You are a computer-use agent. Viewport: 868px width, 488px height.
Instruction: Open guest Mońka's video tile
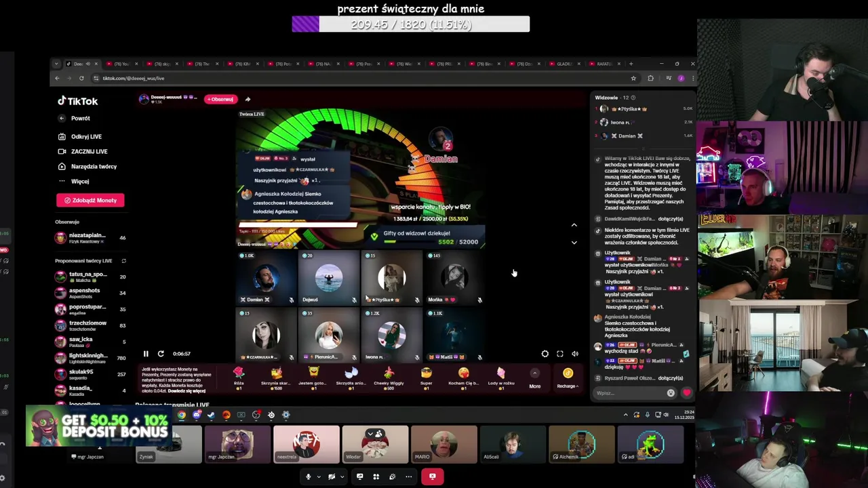pos(454,278)
